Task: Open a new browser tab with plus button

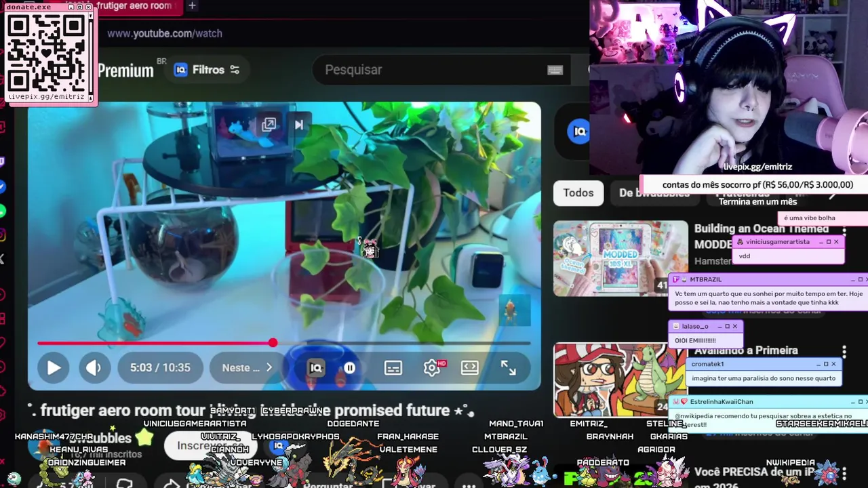Action: pyautogui.click(x=192, y=6)
